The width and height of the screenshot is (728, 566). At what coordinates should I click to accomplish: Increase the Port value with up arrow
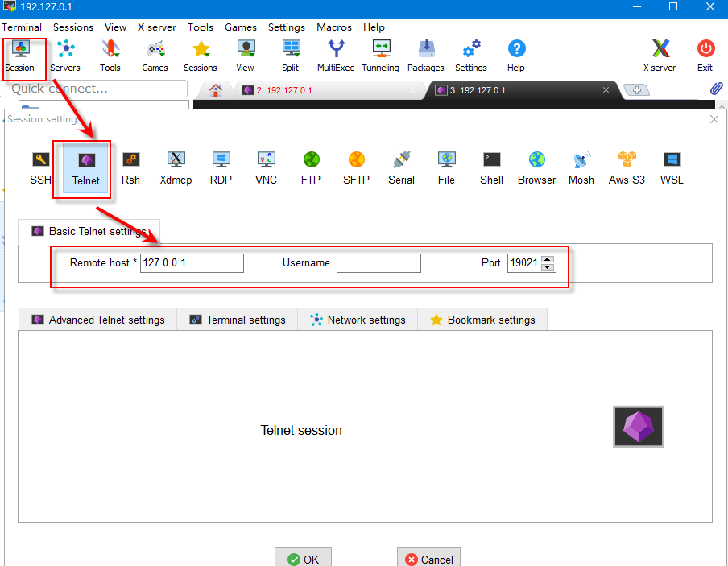[x=548, y=259]
